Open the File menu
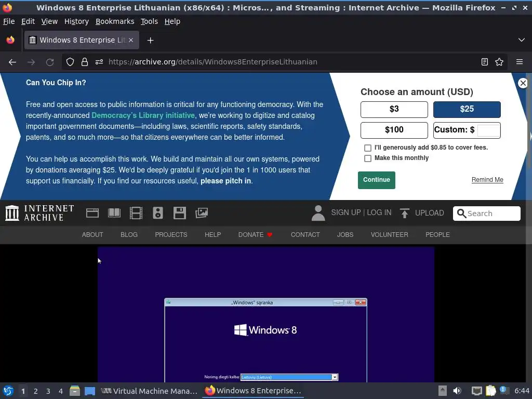532x399 pixels. 9,21
